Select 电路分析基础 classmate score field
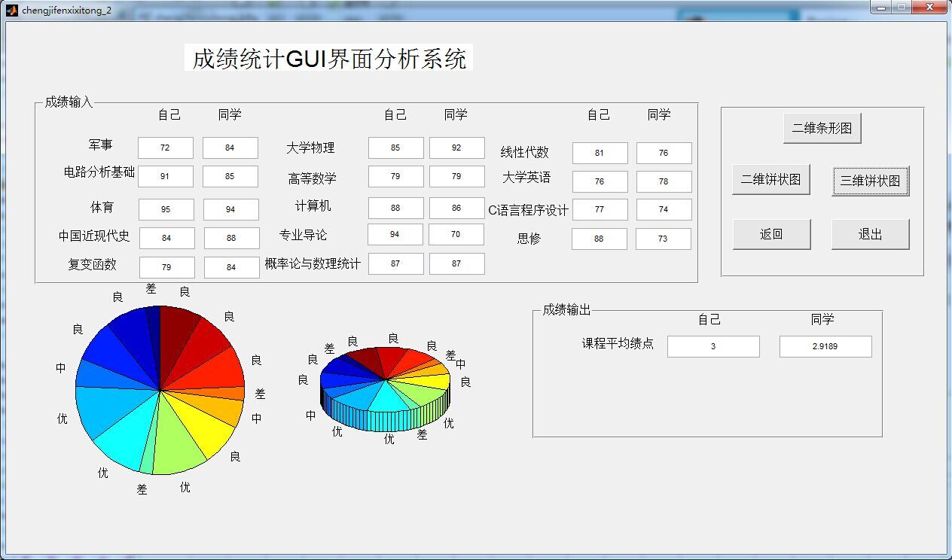The height and width of the screenshot is (560, 952). (x=230, y=176)
